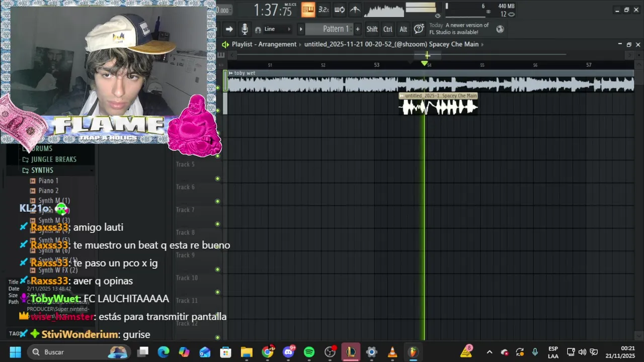The width and height of the screenshot is (644, 362).
Task: Click the snap magnet icon beside Line
Action: (x=258, y=30)
